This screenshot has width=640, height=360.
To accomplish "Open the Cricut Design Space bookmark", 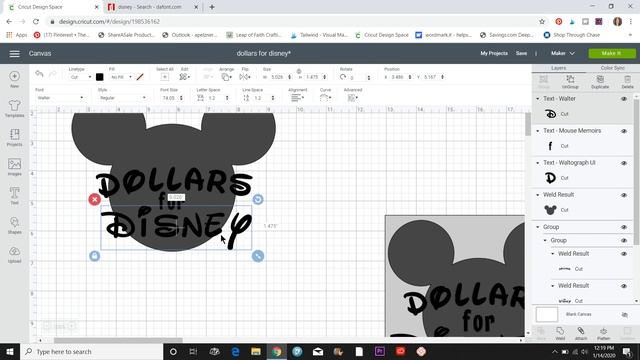I will pyautogui.click(x=382, y=35).
